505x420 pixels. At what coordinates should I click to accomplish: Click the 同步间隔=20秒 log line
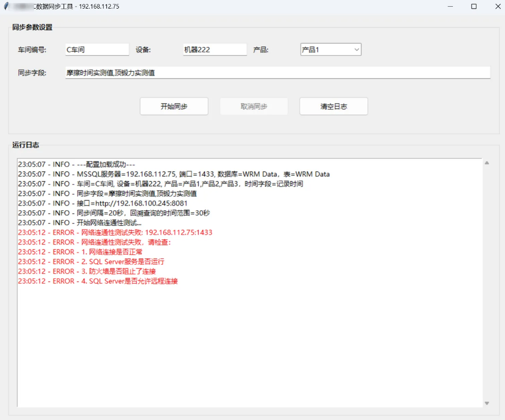pos(114,213)
